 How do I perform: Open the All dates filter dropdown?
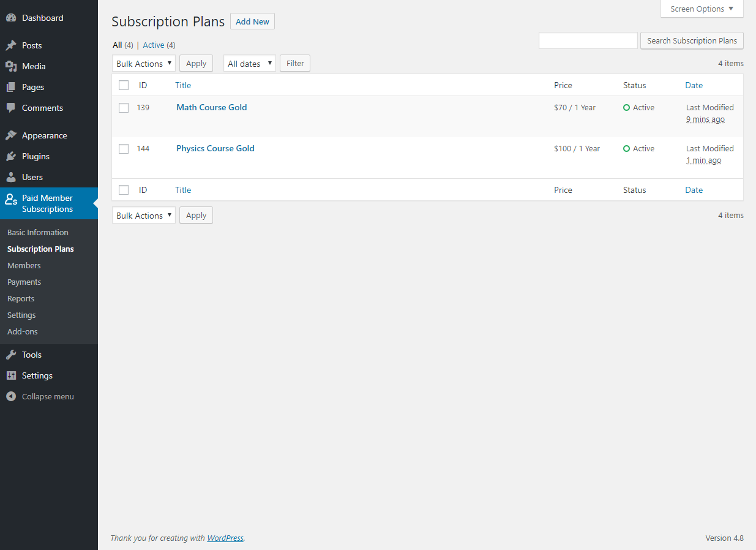[x=249, y=63]
